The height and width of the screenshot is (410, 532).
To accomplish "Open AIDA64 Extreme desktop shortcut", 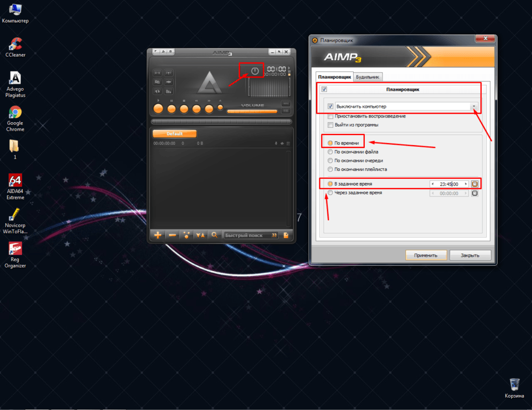I will pos(15,186).
